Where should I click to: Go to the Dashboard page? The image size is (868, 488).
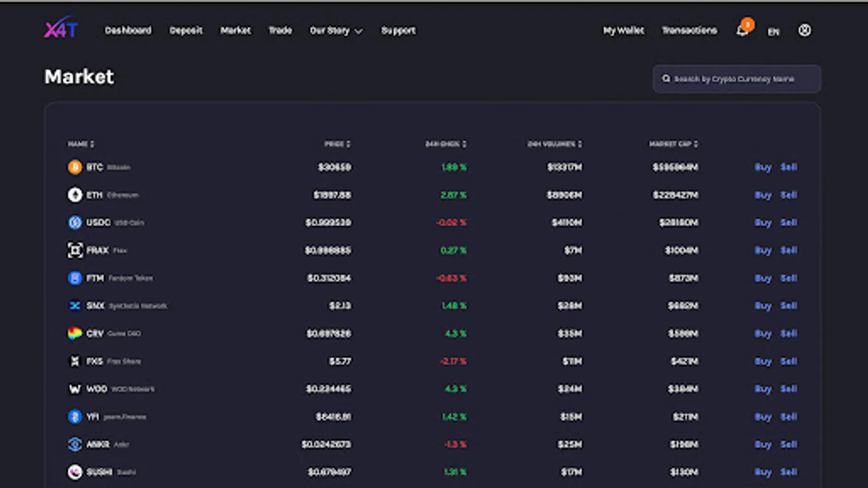[128, 30]
